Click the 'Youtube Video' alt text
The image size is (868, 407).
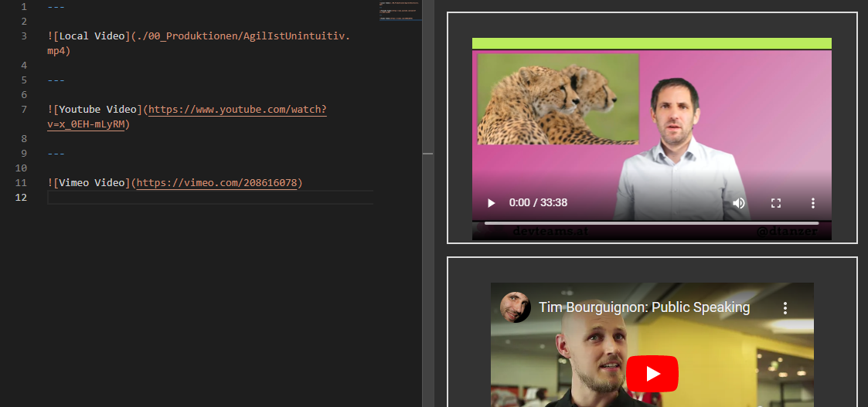pyautogui.click(x=97, y=110)
